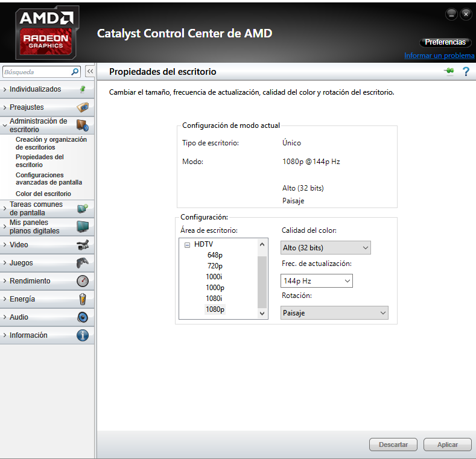Click the resolution list scroll down arrow
The image size is (476, 459).
(x=262, y=313)
